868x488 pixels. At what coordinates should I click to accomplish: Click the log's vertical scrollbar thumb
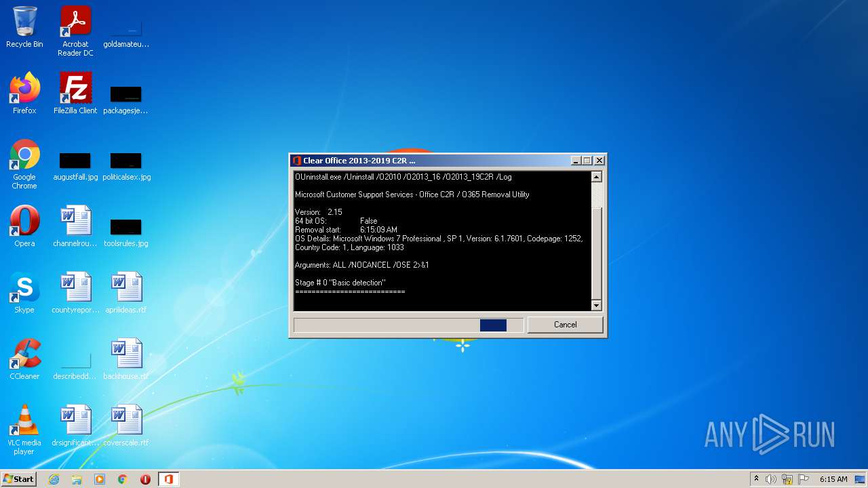click(597, 253)
